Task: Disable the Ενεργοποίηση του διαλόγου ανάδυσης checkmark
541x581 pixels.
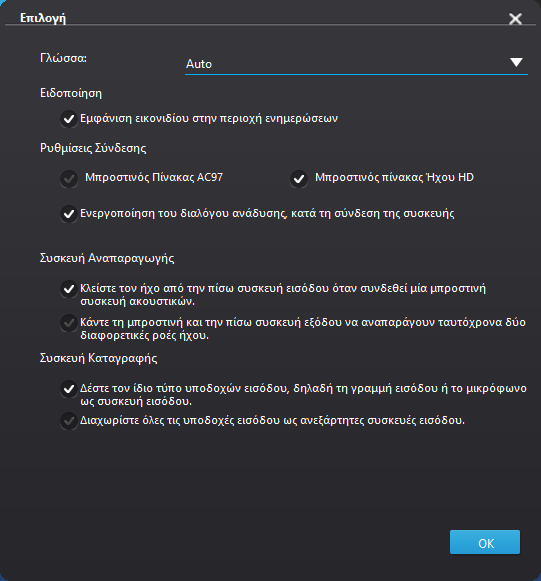Action: click(69, 214)
